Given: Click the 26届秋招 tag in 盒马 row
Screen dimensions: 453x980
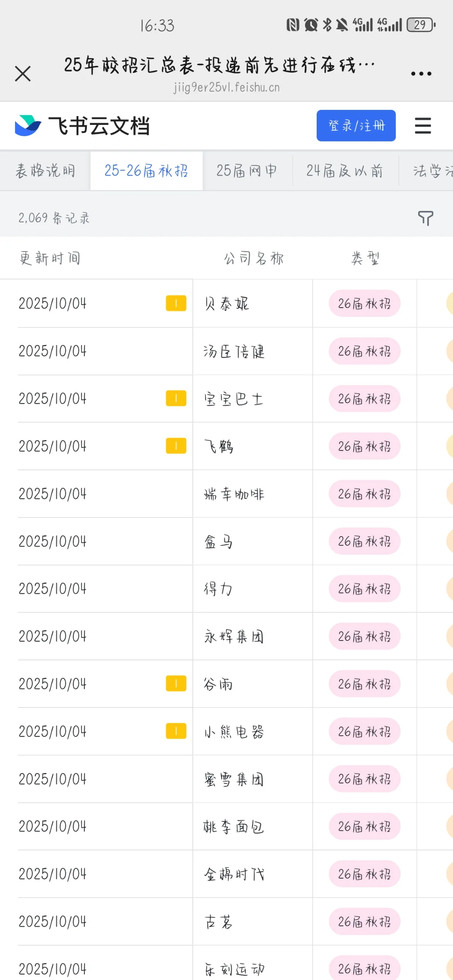Looking at the screenshot, I should click(x=364, y=541).
